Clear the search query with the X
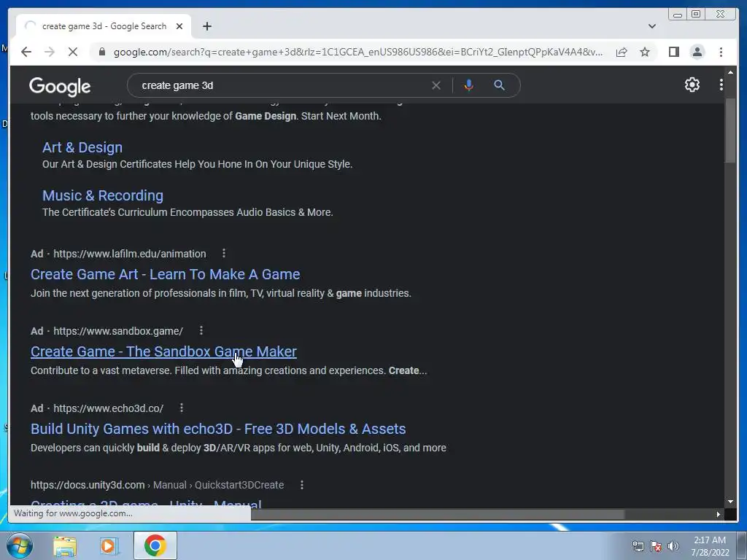 [x=436, y=85]
